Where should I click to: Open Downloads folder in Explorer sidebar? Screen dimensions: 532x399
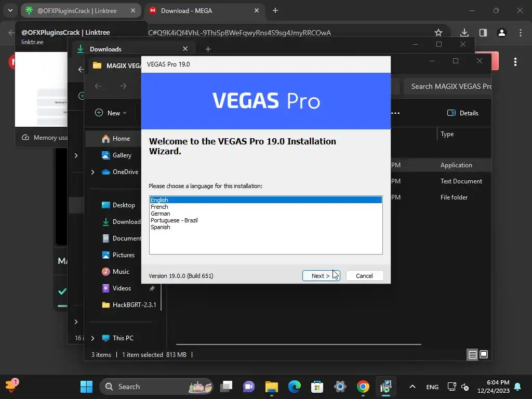[122, 221]
